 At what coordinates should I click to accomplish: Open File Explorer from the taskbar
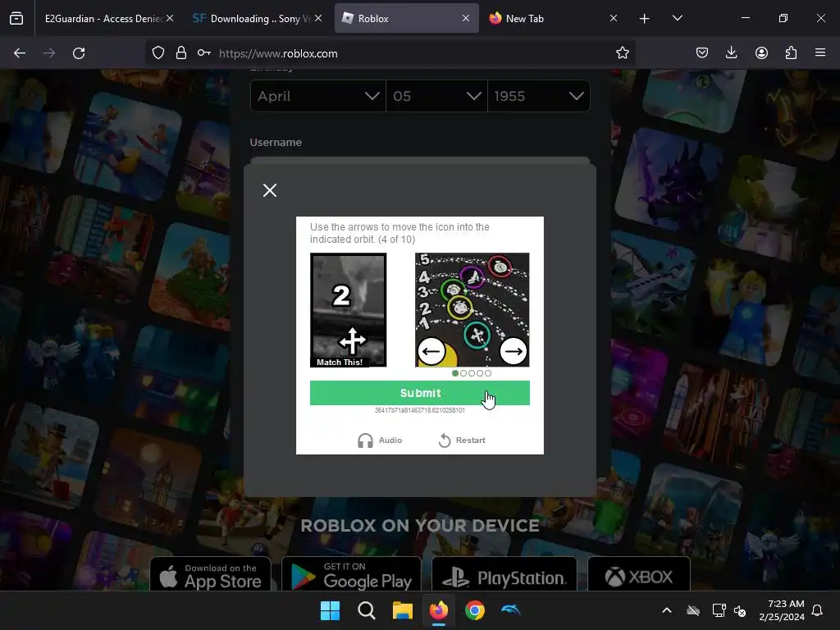point(402,610)
